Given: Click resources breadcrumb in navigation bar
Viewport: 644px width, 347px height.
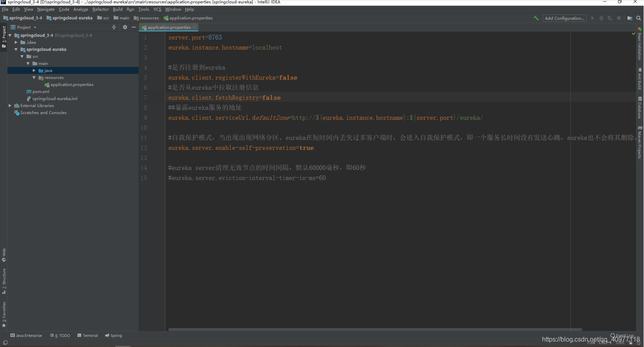Looking at the screenshot, I should [146, 18].
